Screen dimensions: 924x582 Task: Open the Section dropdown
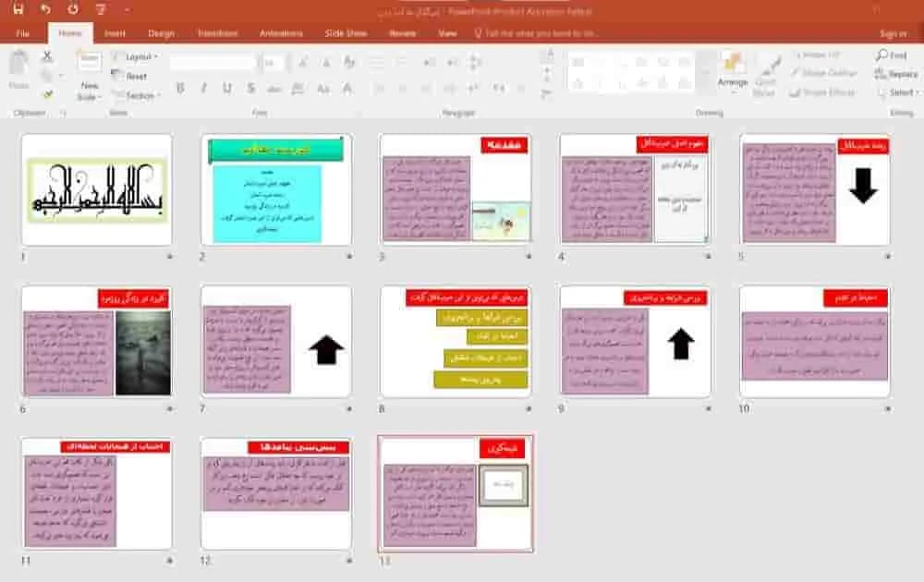coord(137,95)
